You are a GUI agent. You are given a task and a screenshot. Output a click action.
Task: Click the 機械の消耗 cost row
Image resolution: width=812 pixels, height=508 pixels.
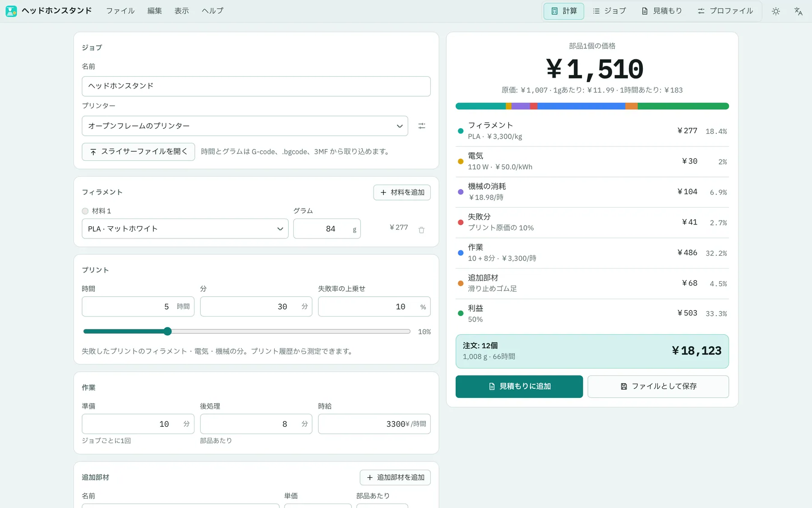(592, 192)
